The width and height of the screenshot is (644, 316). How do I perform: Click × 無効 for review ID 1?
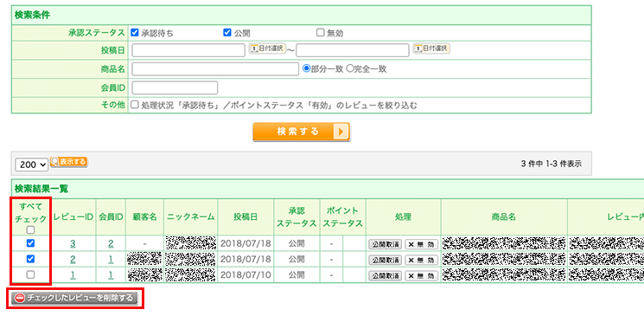tap(421, 275)
